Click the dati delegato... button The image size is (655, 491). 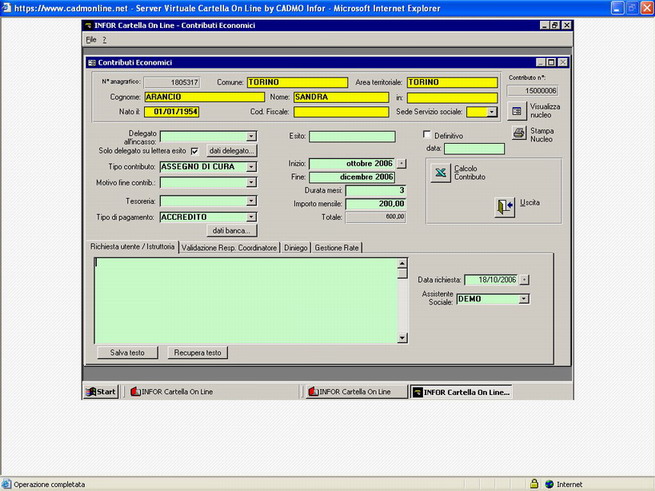[x=232, y=151]
